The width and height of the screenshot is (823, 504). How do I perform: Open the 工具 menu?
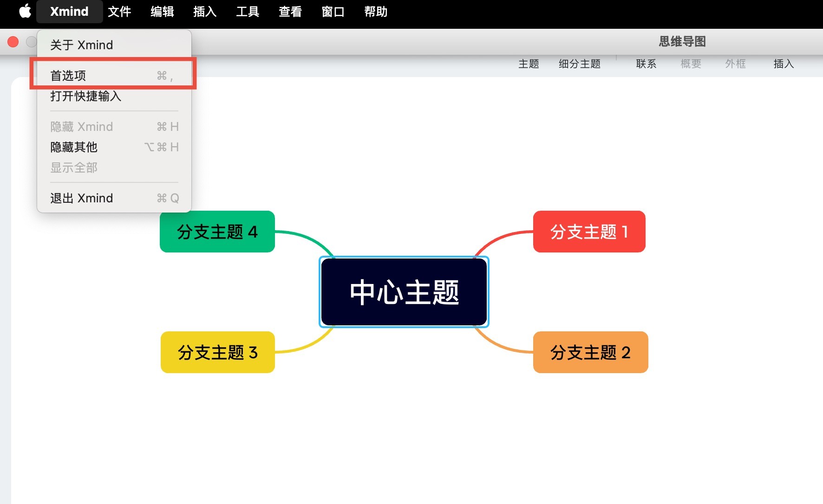(x=247, y=12)
